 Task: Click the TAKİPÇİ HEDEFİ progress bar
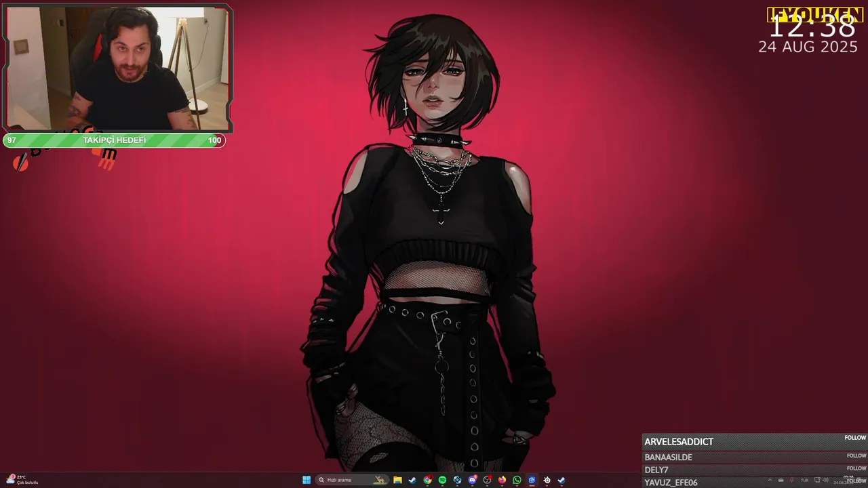[x=114, y=140]
